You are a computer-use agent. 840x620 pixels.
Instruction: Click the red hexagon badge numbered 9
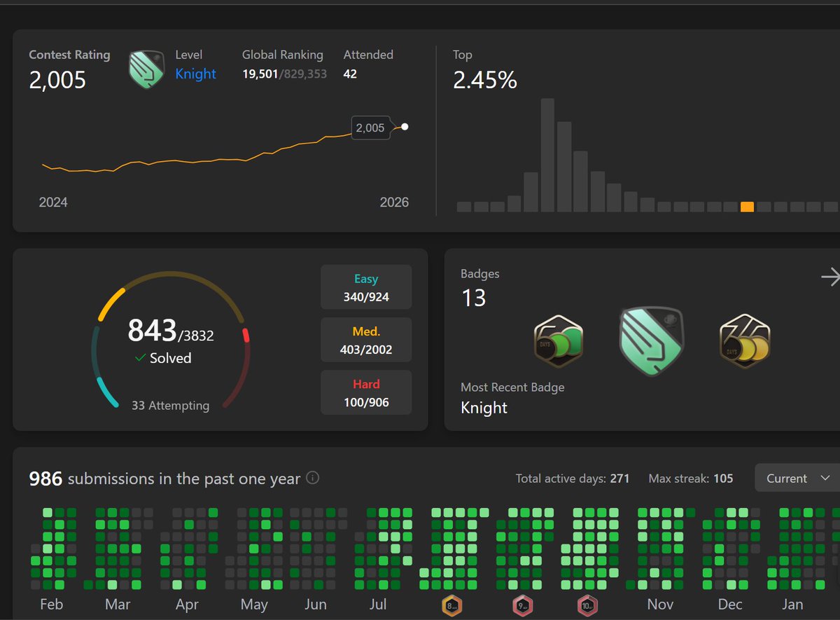pyautogui.click(x=521, y=606)
